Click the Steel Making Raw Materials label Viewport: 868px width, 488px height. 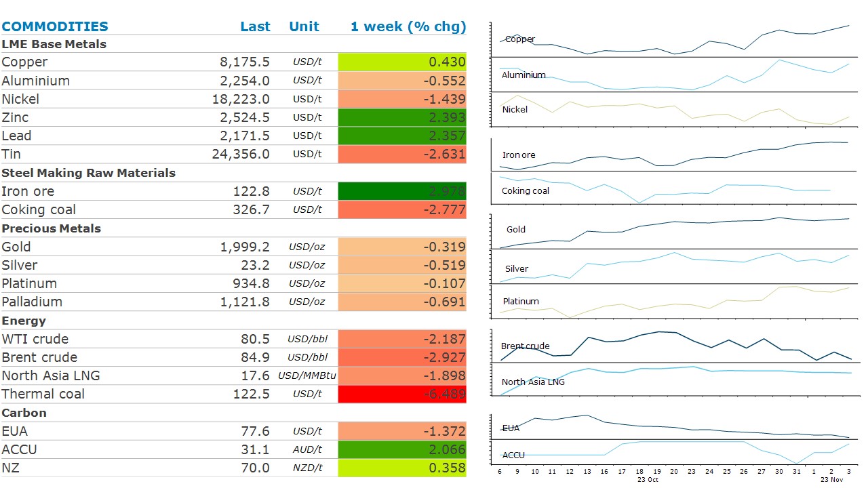click(x=89, y=173)
